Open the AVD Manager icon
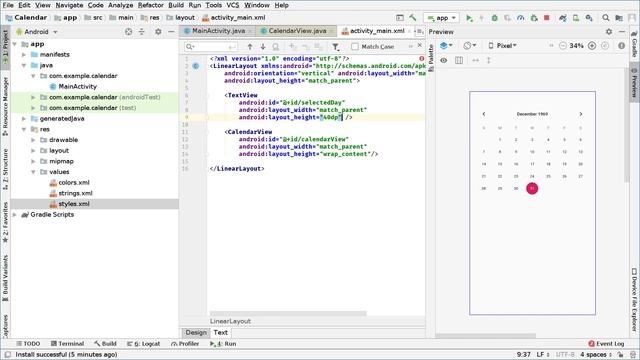 point(576,18)
